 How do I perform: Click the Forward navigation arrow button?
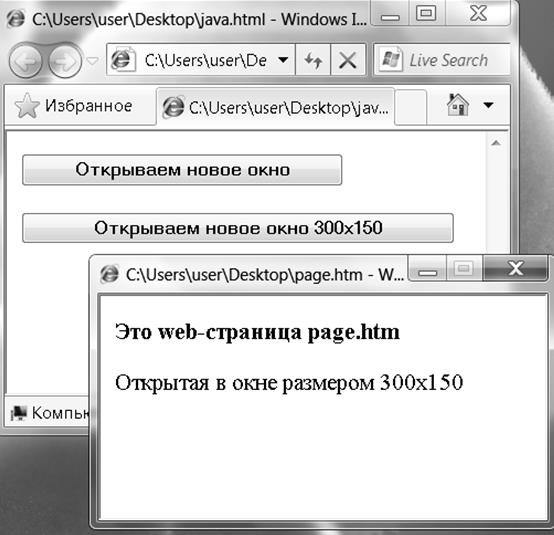click(x=65, y=61)
